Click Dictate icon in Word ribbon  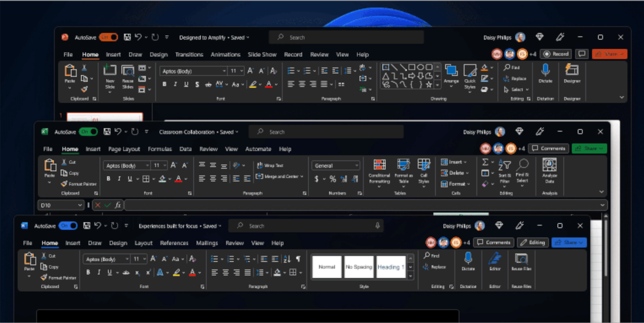click(468, 258)
